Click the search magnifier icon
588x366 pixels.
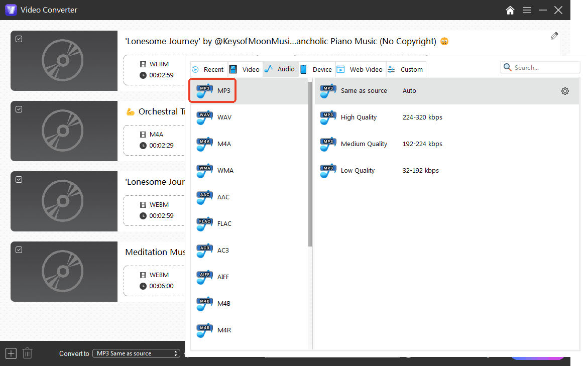507,67
